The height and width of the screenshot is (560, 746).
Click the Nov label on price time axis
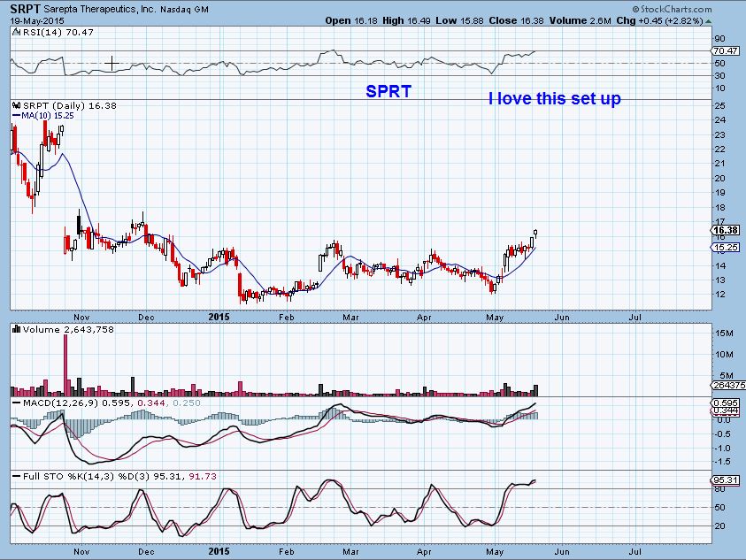pos(81,316)
